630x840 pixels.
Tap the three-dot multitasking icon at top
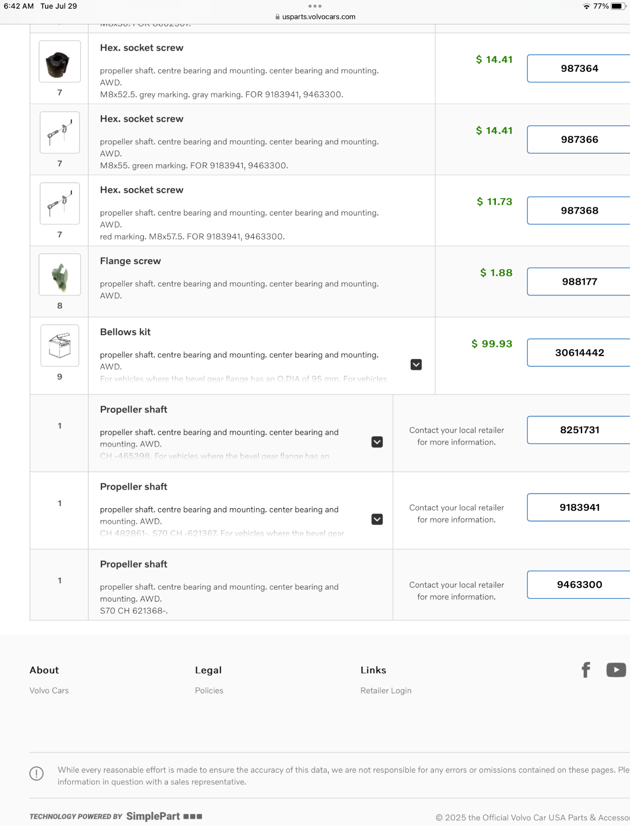pos(314,6)
